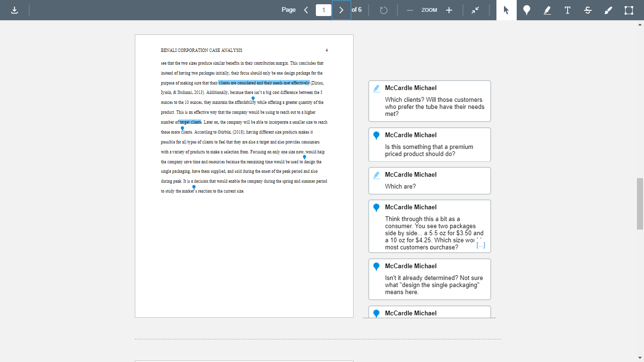Click the pin marker near 'those more clients'

[x=182, y=128]
